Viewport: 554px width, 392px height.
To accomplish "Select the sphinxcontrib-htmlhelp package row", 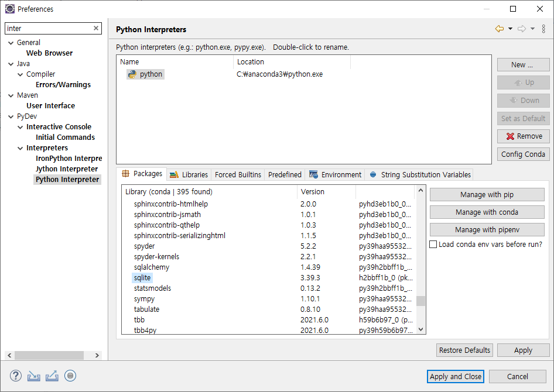I will tap(170, 204).
